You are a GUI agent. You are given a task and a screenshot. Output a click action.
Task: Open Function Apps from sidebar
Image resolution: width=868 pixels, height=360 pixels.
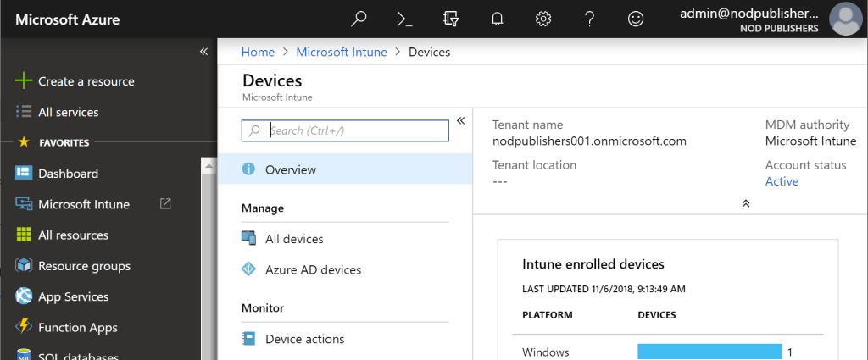(x=77, y=327)
